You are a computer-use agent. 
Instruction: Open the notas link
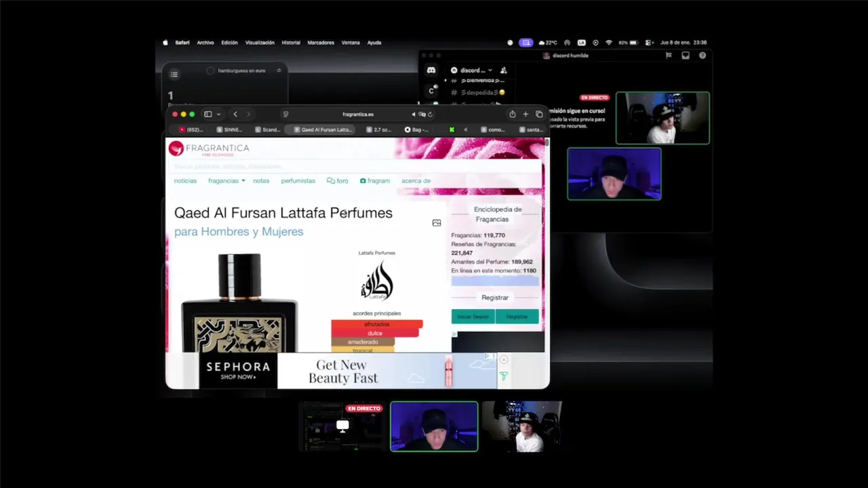pyautogui.click(x=261, y=181)
